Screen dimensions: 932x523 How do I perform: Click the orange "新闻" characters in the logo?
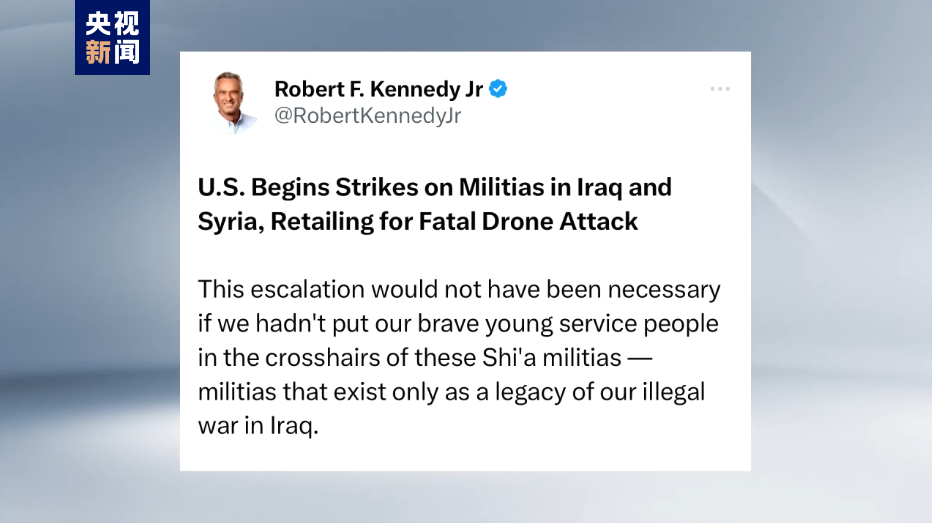[x=112, y=52]
